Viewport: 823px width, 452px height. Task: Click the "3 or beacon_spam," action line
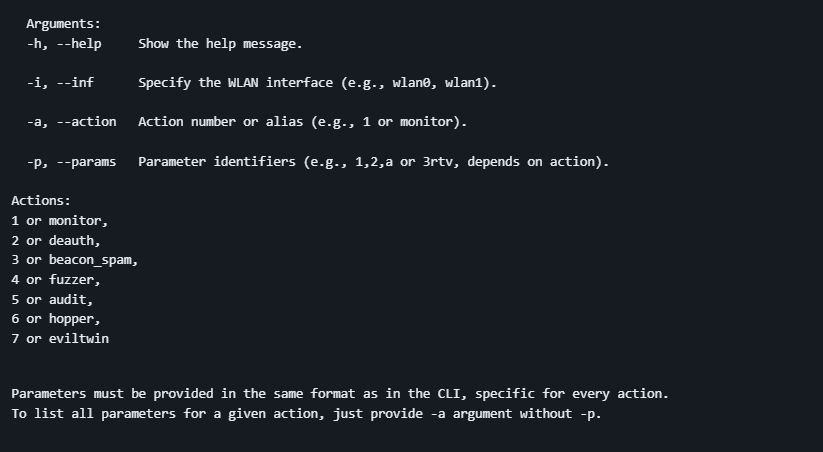pyautogui.click(x=75, y=260)
